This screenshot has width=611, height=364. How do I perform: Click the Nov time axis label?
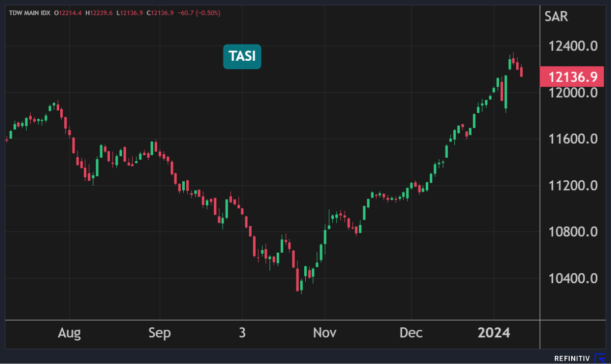click(324, 333)
